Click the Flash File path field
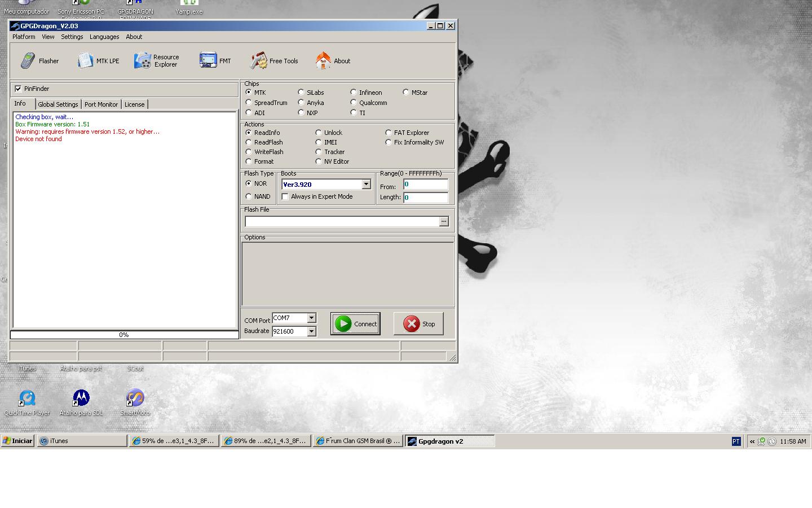Image resolution: width=812 pixels, height=508 pixels. click(342, 221)
